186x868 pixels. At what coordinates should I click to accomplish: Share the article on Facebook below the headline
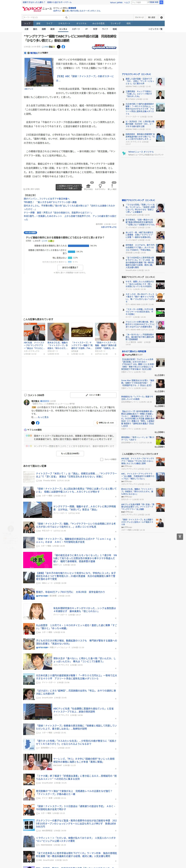pyautogui.click(x=63, y=47)
